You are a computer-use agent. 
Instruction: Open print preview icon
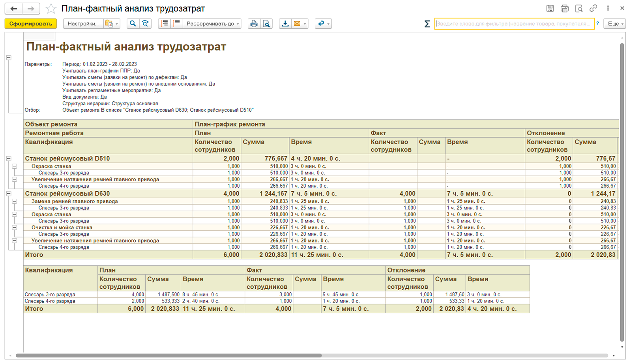pos(266,24)
